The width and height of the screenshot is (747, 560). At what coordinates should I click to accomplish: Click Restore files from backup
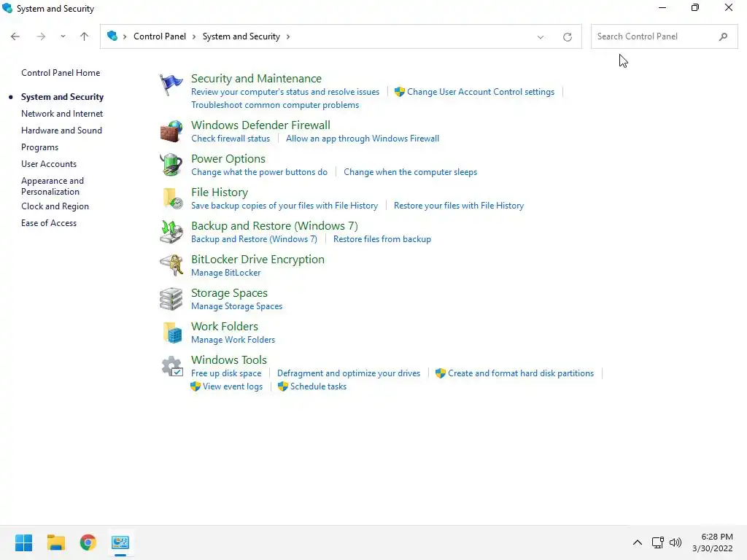pos(382,239)
